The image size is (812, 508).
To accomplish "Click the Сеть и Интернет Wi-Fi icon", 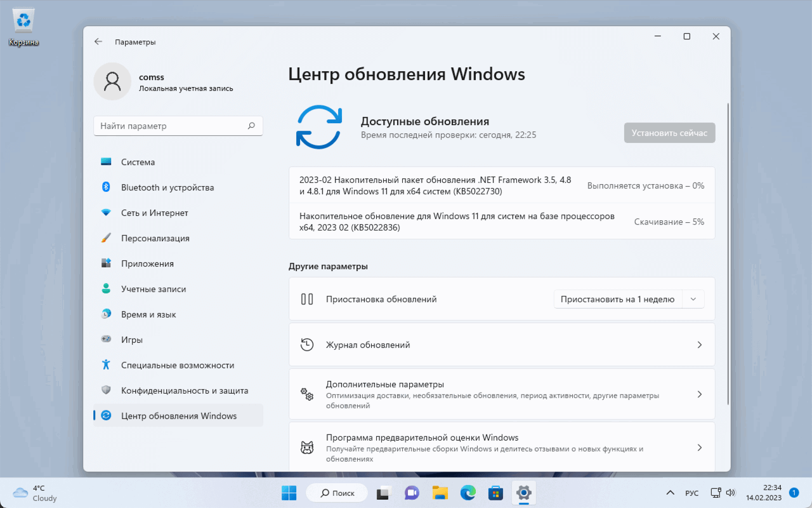I will 107,213.
